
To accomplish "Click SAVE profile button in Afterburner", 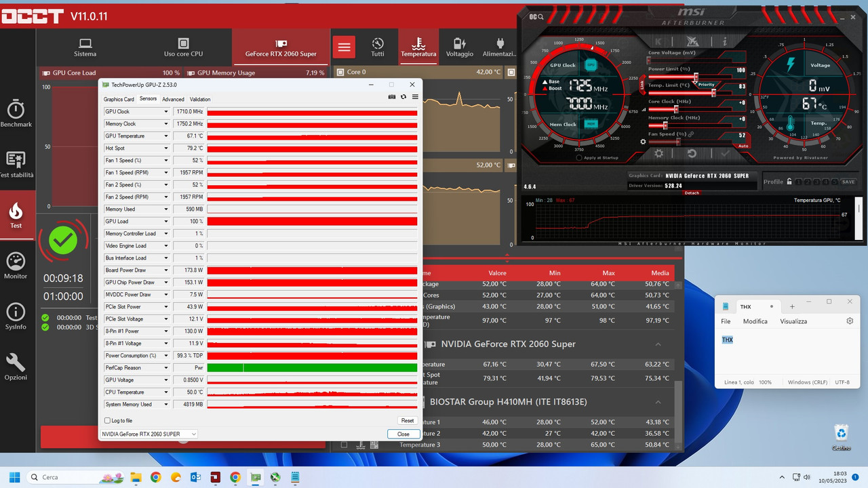I will [848, 182].
